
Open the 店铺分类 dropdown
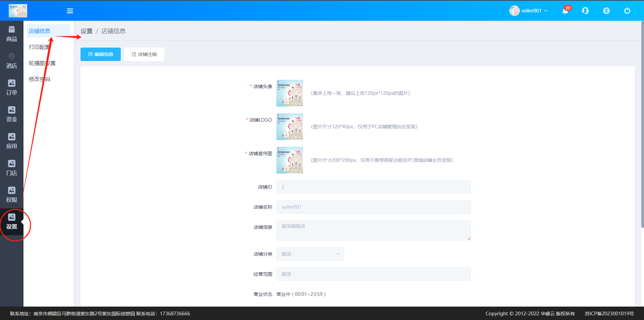(310, 254)
